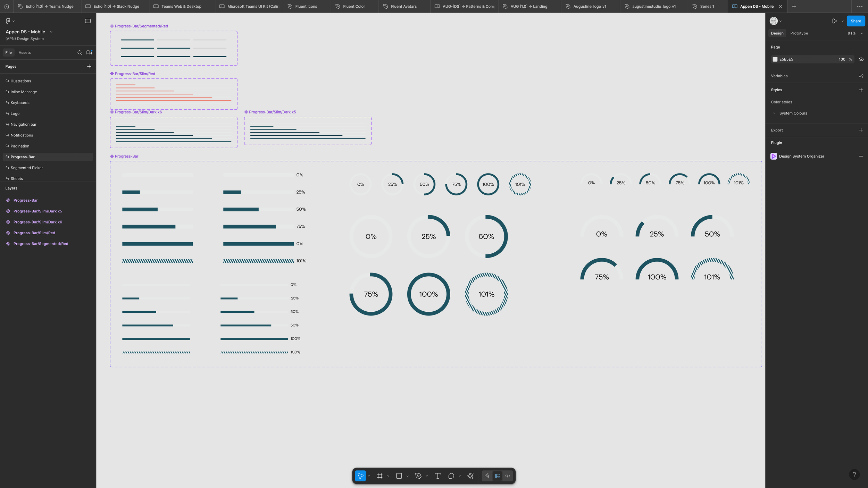Open Appen DS - Mobile file name dropdown

click(x=51, y=32)
